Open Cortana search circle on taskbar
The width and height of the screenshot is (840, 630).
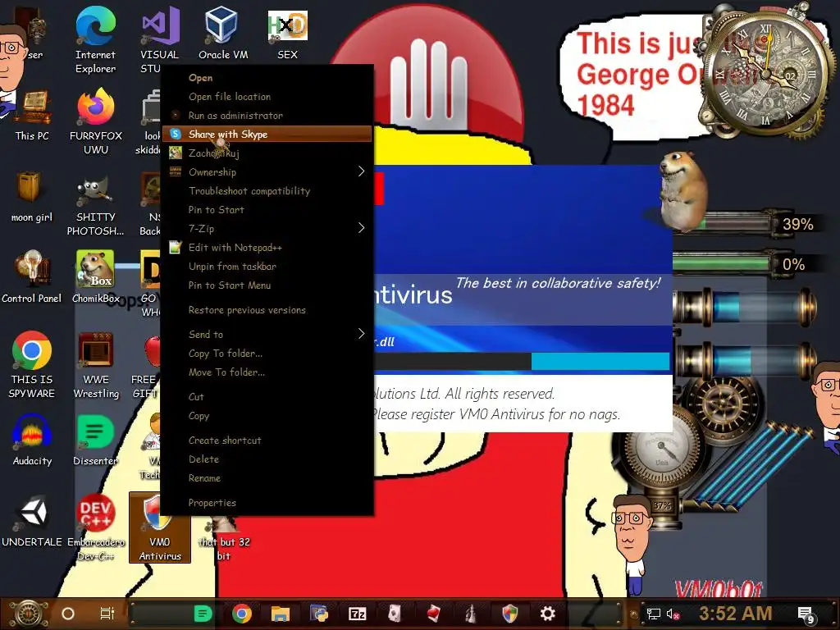pos(68,614)
